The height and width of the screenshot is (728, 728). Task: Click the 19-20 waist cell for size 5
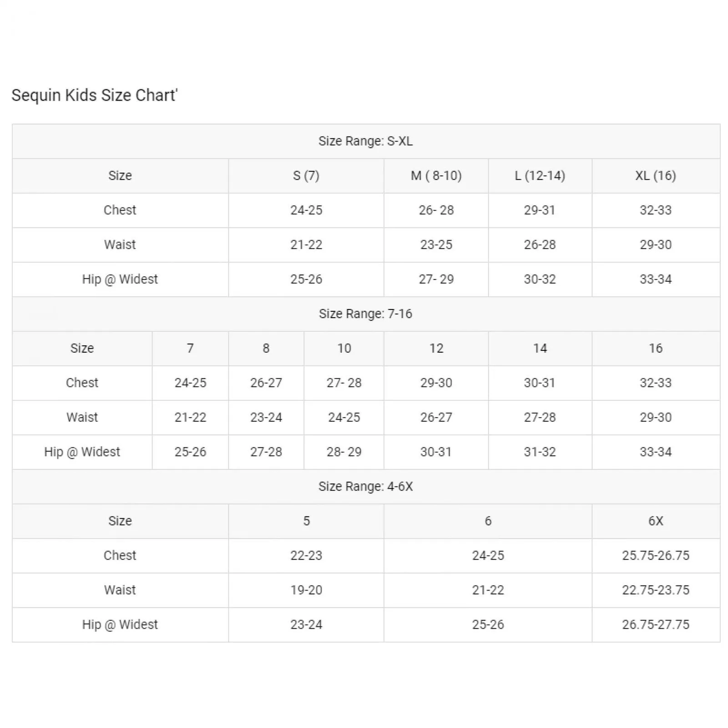pyautogui.click(x=306, y=590)
